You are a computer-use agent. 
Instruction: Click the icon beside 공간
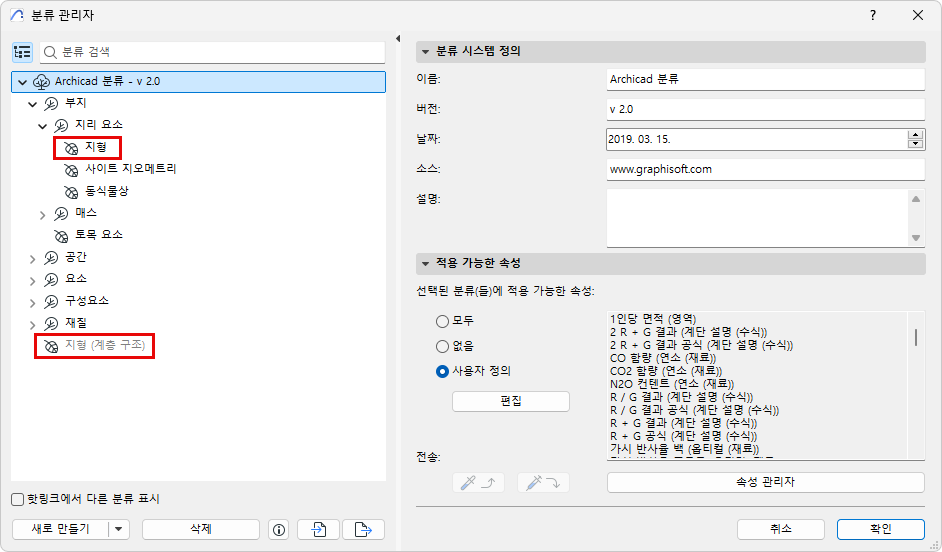[51, 258]
